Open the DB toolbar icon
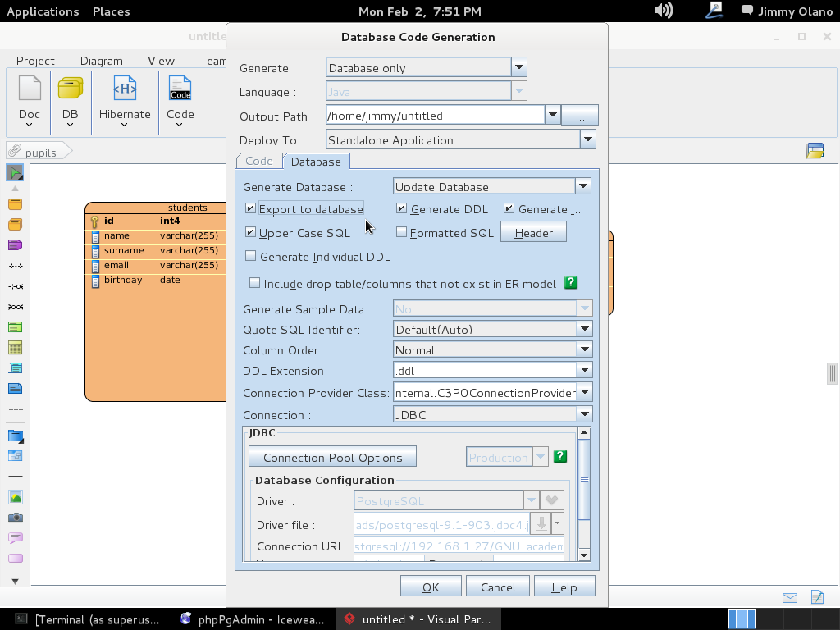The height and width of the screenshot is (630, 840). 70,89
